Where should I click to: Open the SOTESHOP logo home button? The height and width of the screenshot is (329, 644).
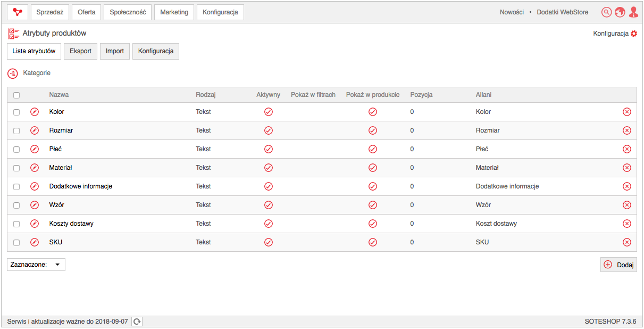click(x=18, y=12)
